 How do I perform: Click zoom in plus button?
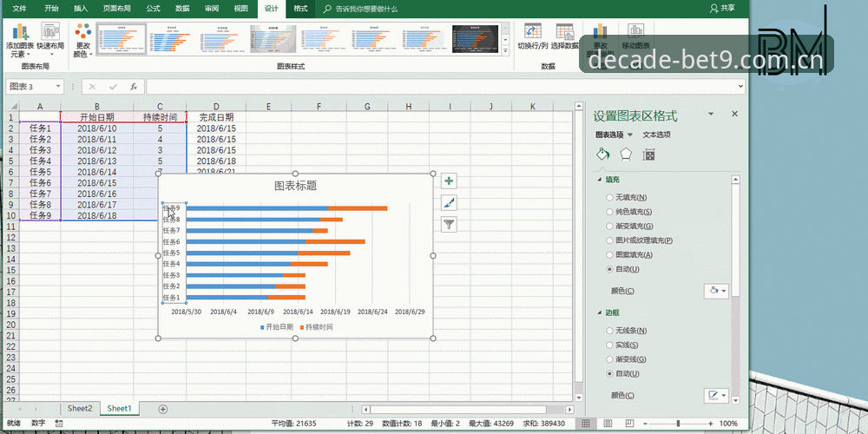pyautogui.click(x=710, y=424)
